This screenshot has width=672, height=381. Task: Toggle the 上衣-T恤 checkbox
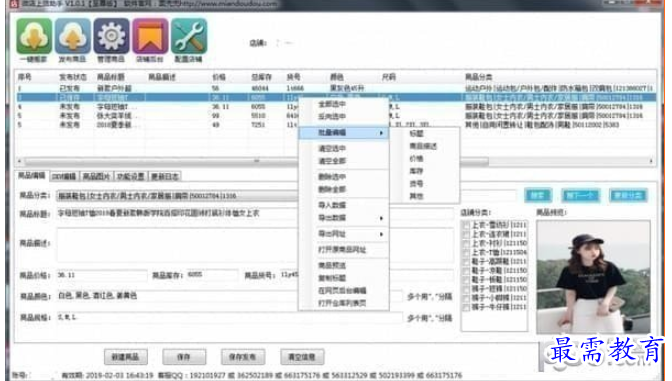pyautogui.click(x=466, y=252)
